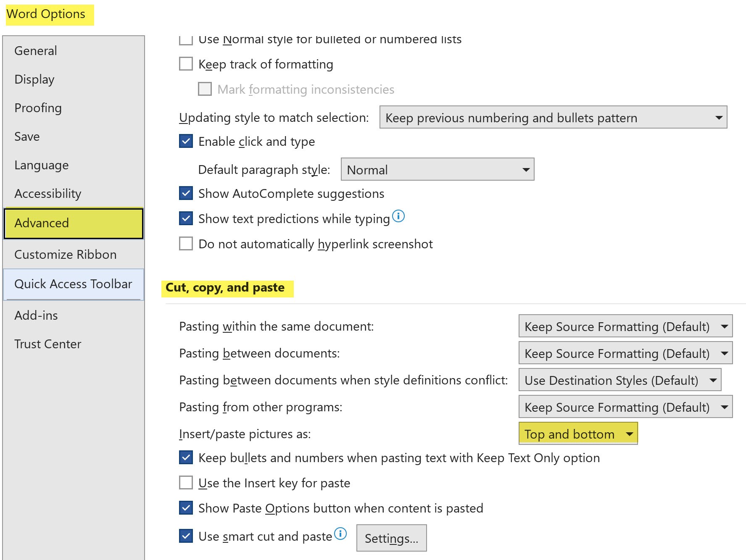Open info icon for text predictions
This screenshot has width=746, height=560.
pyautogui.click(x=398, y=216)
